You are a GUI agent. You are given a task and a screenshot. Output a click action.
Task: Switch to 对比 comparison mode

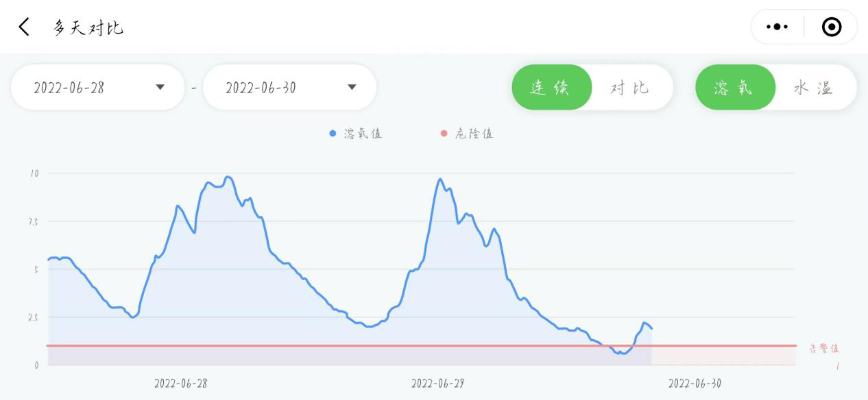[630, 88]
